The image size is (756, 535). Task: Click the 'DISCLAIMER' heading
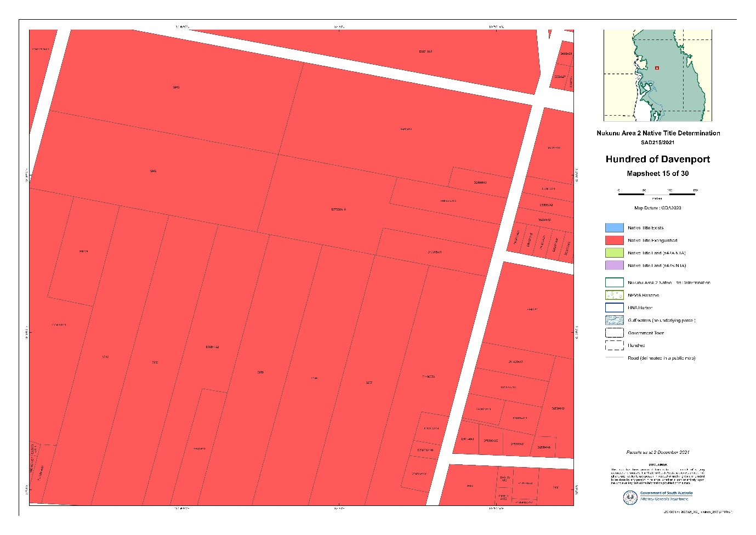[x=658, y=465]
